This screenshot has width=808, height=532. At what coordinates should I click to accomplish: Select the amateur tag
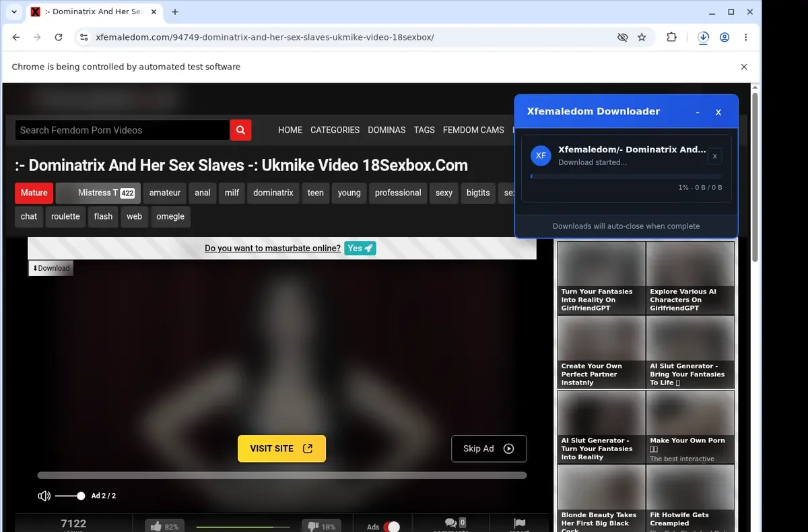165,193
